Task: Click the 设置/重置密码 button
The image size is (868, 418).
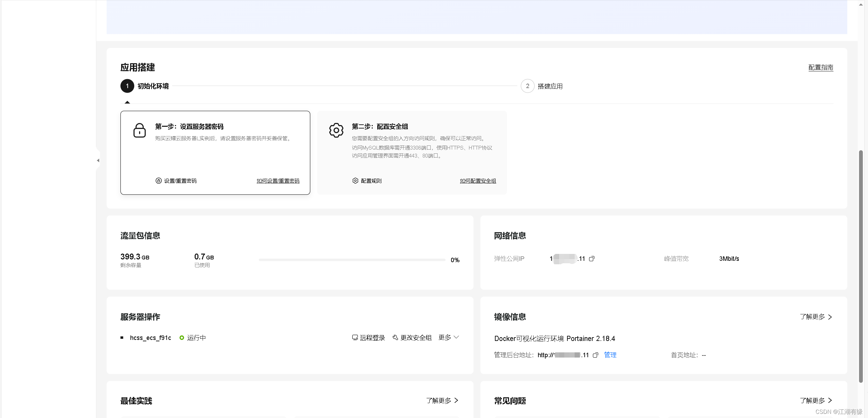Action: coord(180,180)
